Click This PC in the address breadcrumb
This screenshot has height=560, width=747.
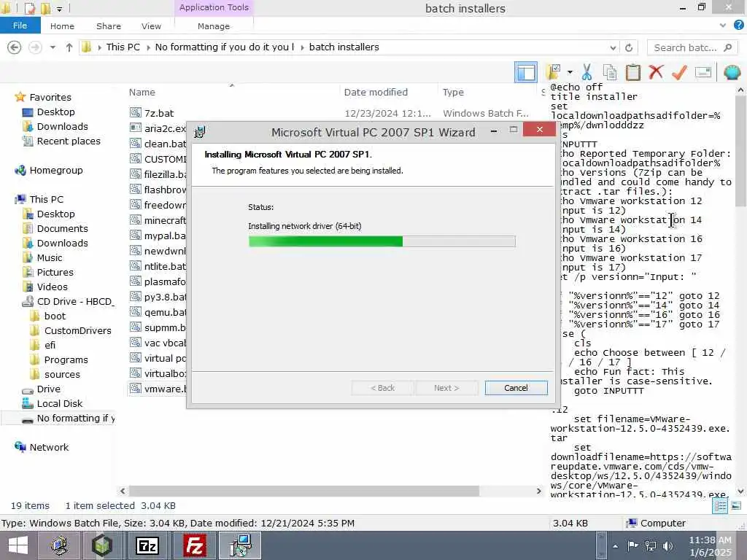[x=123, y=47]
